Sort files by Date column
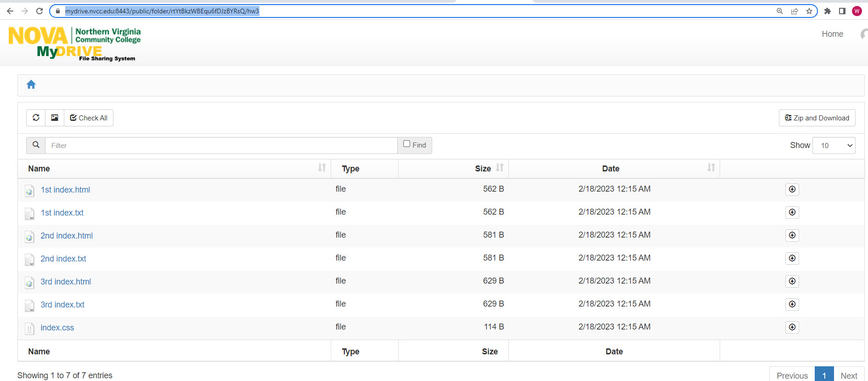This screenshot has width=868, height=381. (711, 168)
